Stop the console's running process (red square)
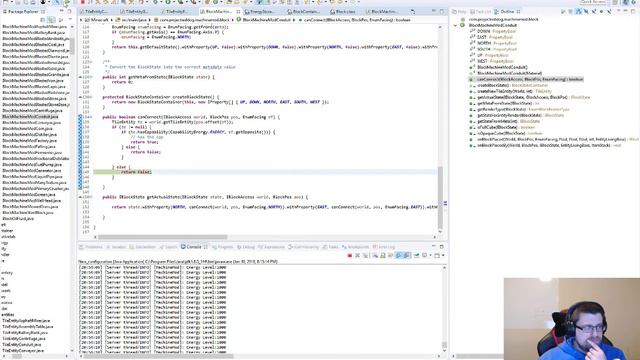The width and height of the screenshot is (640, 360). [349, 256]
